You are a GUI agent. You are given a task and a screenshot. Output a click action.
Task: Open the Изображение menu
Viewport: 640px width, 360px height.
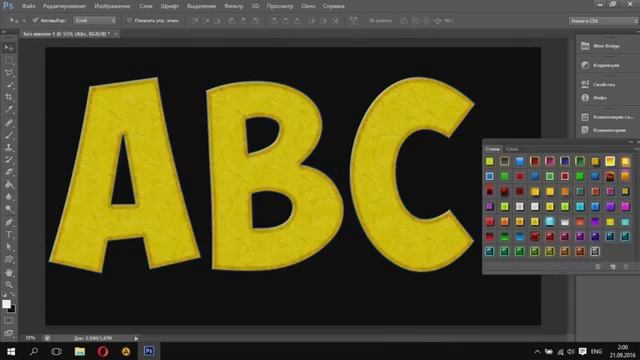pyautogui.click(x=112, y=6)
